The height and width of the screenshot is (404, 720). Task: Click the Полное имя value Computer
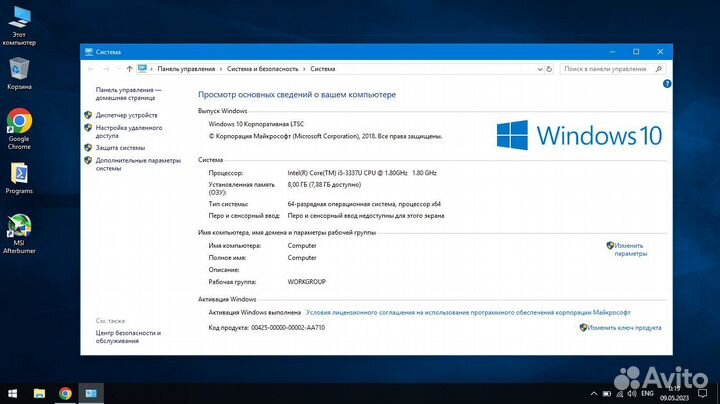(302, 258)
